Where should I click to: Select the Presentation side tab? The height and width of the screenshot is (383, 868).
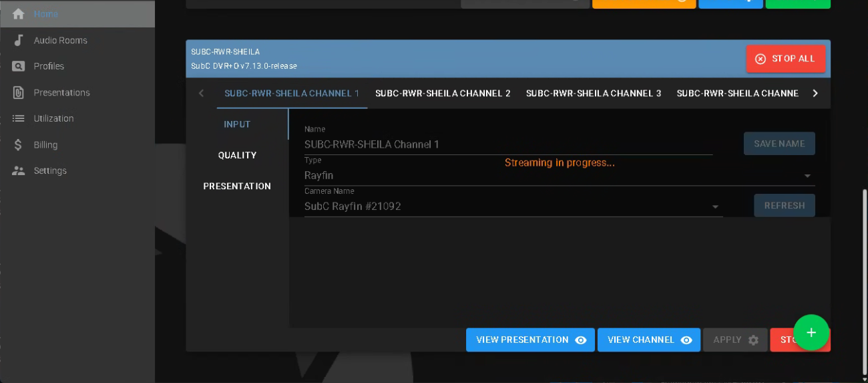coord(237,186)
